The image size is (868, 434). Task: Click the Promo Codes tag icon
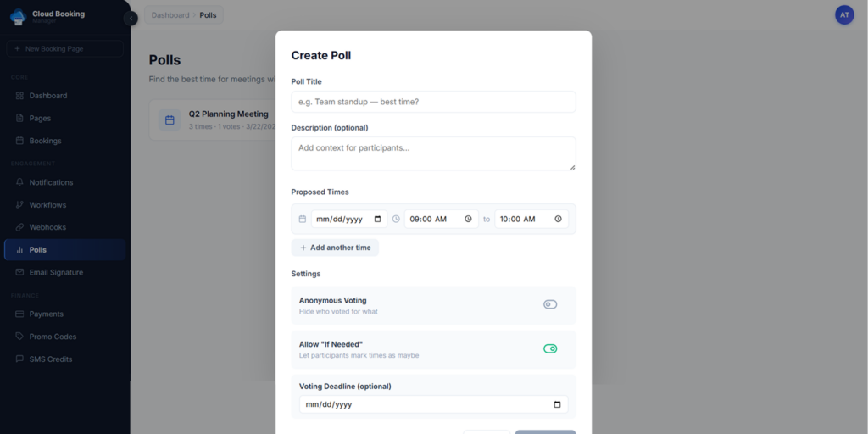pyautogui.click(x=20, y=337)
